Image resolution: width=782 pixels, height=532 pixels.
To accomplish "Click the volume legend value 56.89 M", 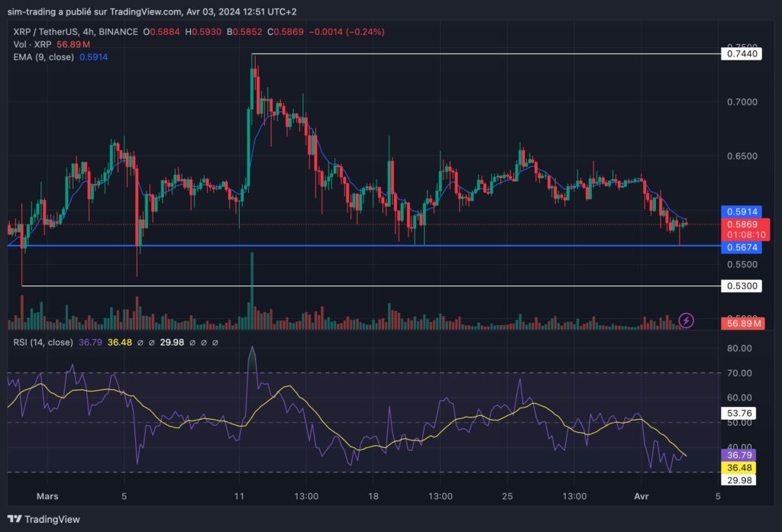I will (73, 44).
